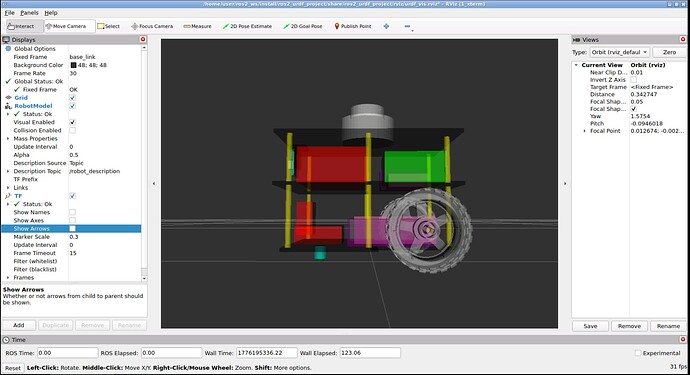Open the Help menu
The image size is (690, 375).
pos(51,13)
